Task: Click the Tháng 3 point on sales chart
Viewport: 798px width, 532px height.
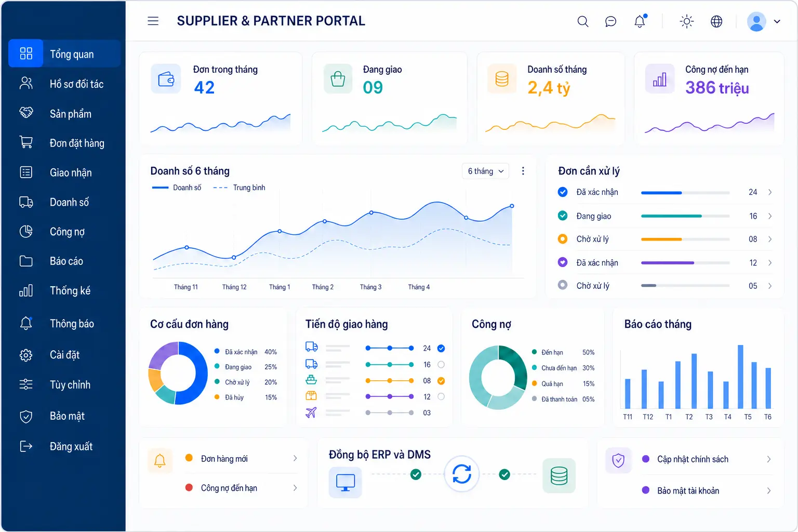Action: point(371,212)
